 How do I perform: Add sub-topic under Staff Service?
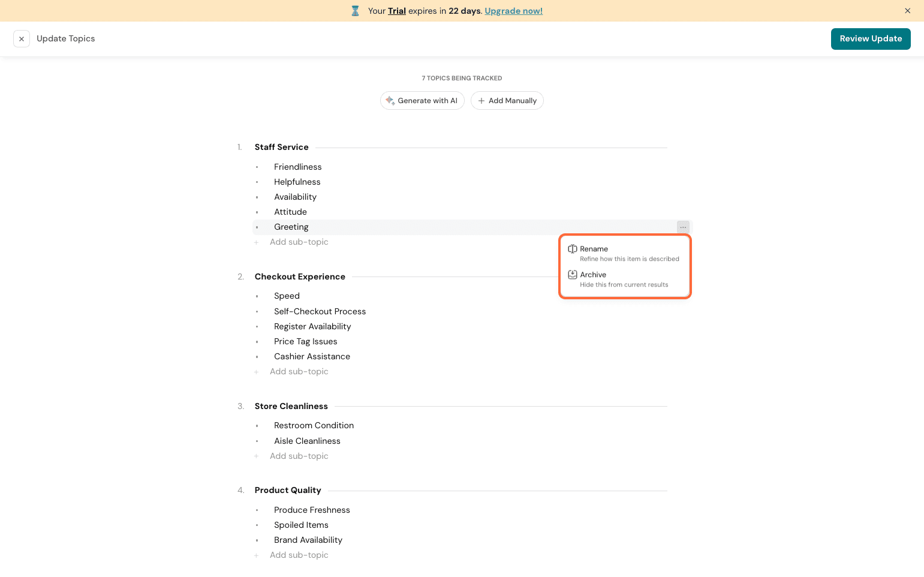(299, 242)
